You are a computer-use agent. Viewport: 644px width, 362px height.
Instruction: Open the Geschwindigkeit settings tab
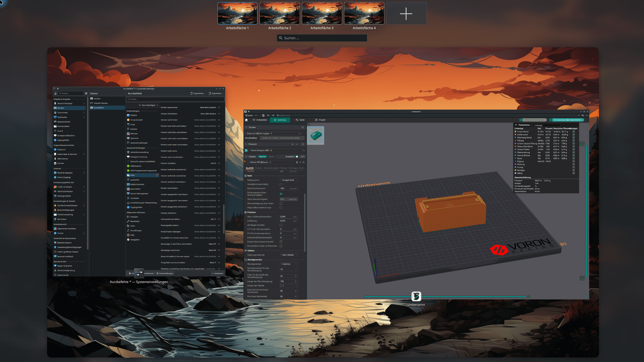271,168
